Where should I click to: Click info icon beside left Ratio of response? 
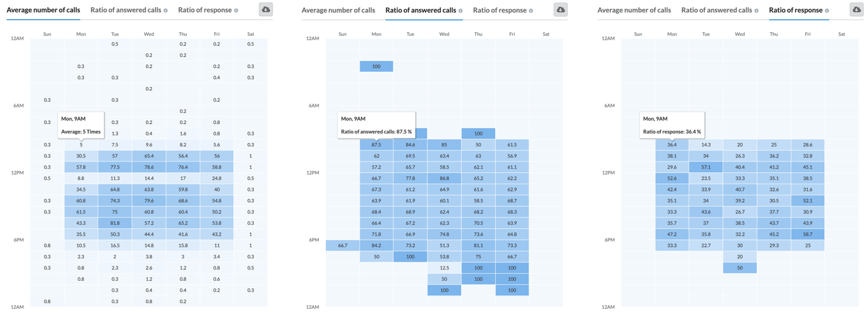tap(236, 11)
